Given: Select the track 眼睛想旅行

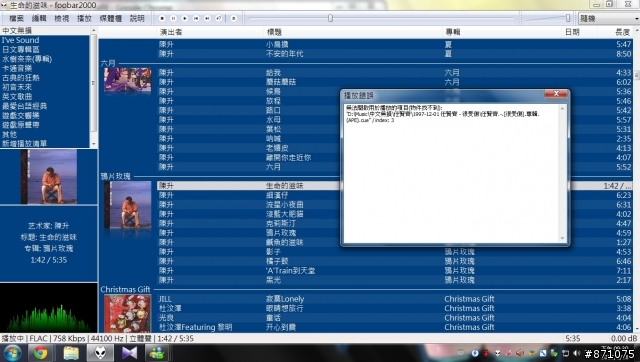Looking at the screenshot, I should [x=394, y=308].
